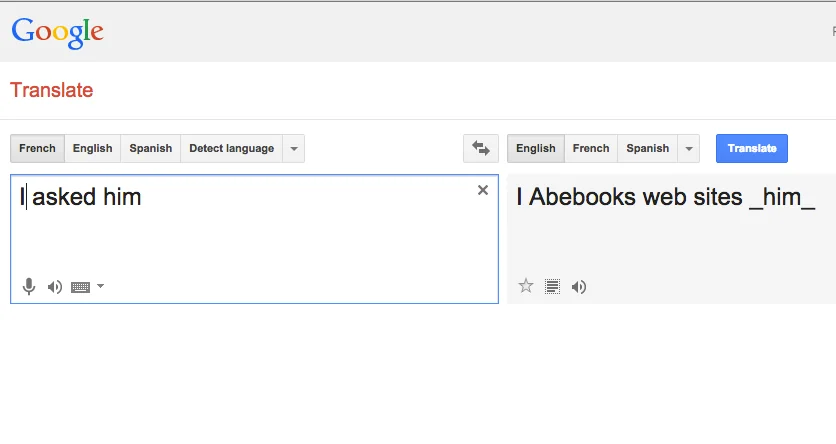Clear the source text with X
The image size is (836, 444).
tap(483, 190)
